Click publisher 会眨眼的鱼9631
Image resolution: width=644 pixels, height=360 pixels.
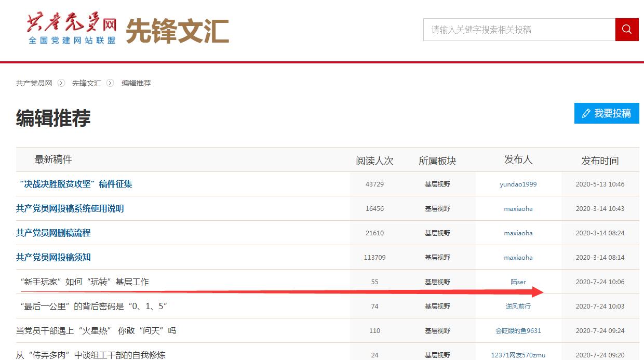point(518,331)
